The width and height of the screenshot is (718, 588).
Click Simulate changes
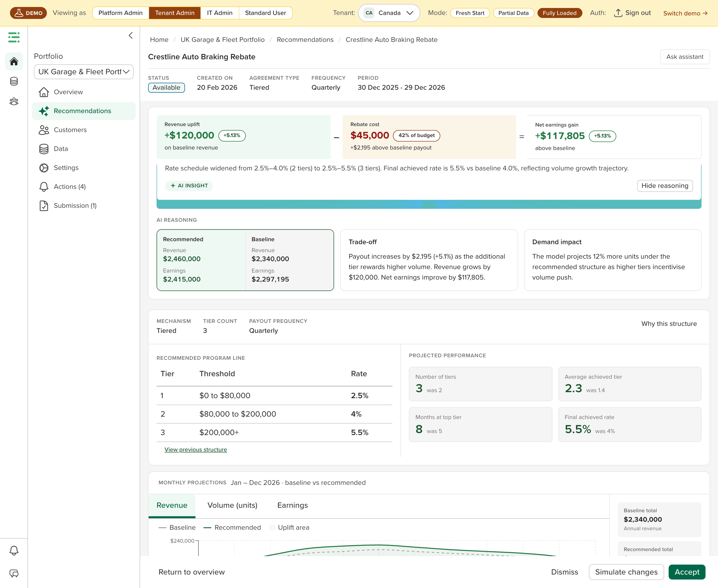626,572
